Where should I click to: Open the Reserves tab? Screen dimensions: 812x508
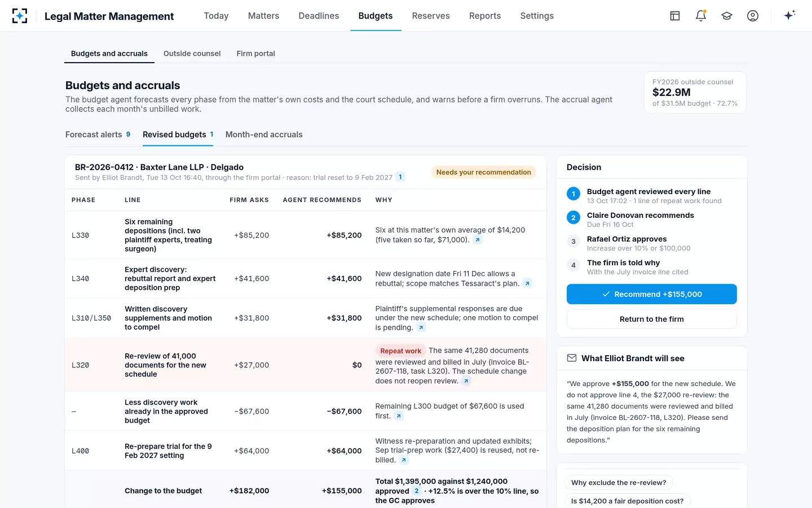431,16
